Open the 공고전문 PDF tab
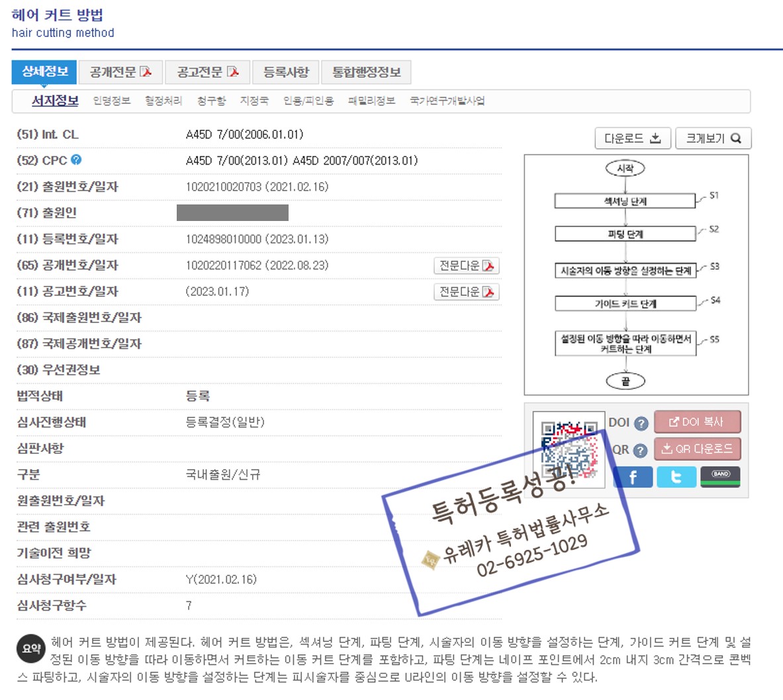783x700 pixels. [x=207, y=72]
